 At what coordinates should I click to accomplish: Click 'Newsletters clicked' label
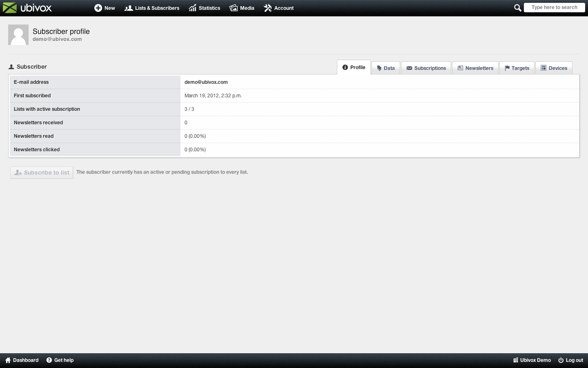(x=37, y=150)
